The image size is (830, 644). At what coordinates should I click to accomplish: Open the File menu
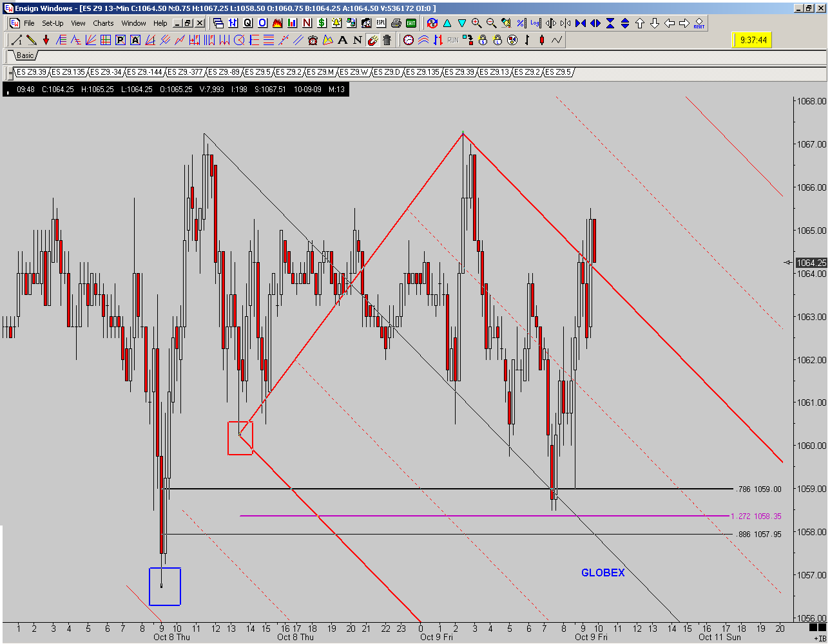29,23
